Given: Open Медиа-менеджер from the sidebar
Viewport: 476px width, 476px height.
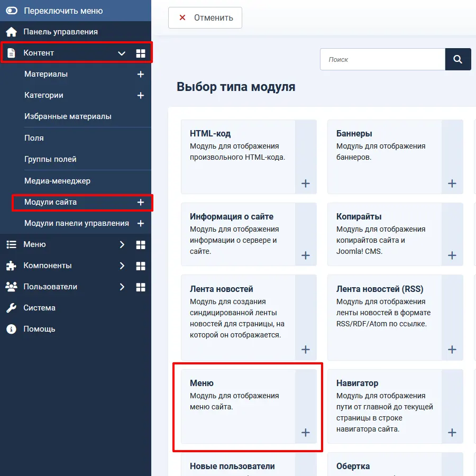Looking at the screenshot, I should tap(57, 181).
